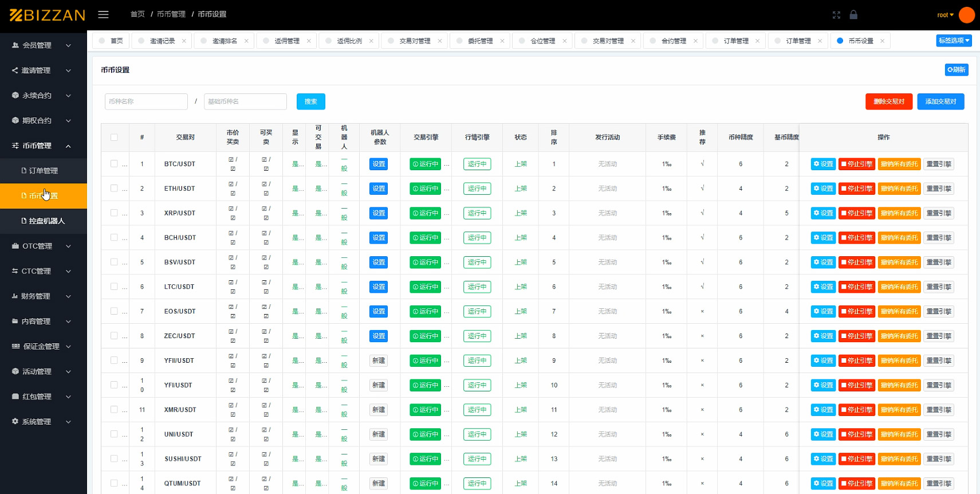Close the 委托管理 tab

coord(502,41)
